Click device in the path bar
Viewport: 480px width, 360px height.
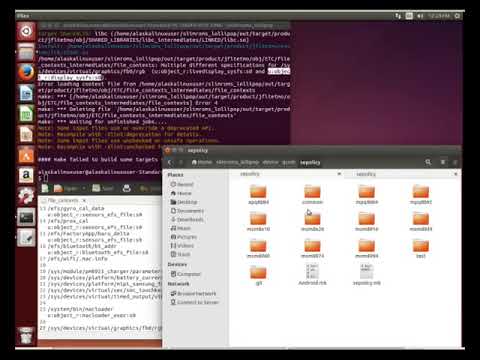pos(270,162)
